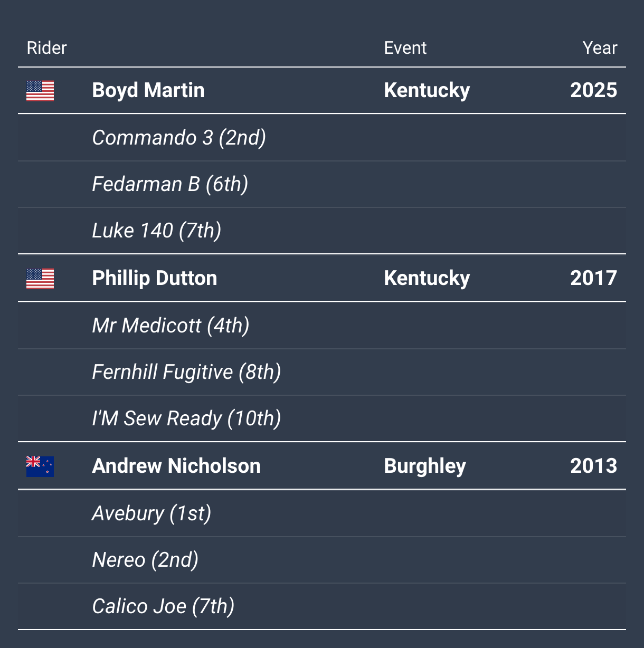
Task: Open rider Andrew Nicholson
Action: 176,466
